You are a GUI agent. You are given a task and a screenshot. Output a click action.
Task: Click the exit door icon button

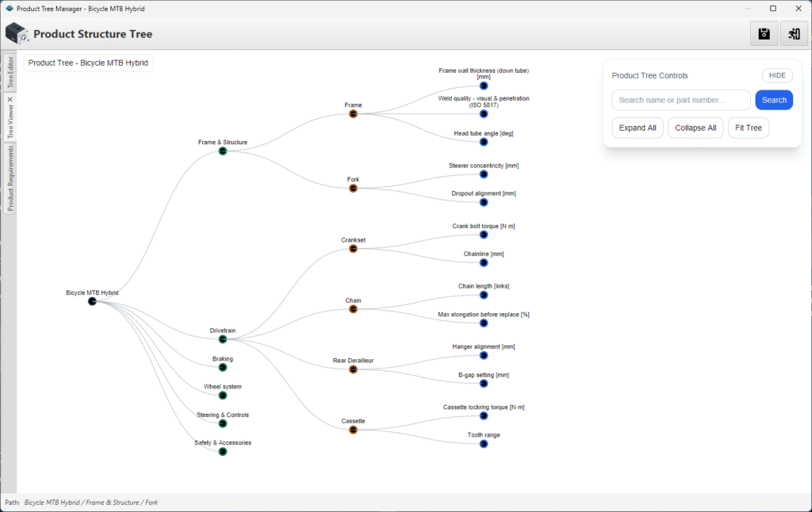(793, 33)
